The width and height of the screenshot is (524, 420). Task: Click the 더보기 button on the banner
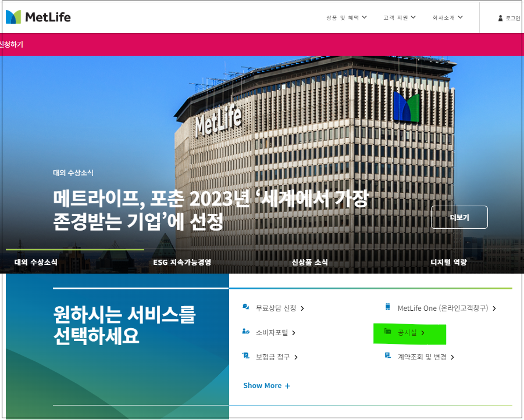(x=459, y=217)
